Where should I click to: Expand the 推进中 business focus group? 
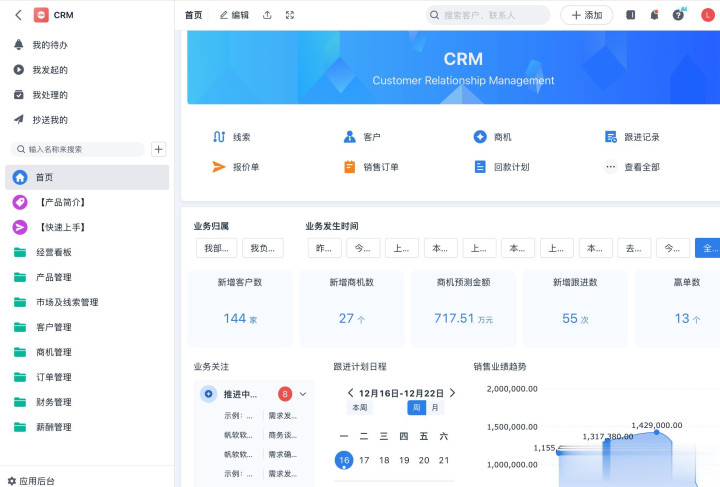[x=303, y=394]
